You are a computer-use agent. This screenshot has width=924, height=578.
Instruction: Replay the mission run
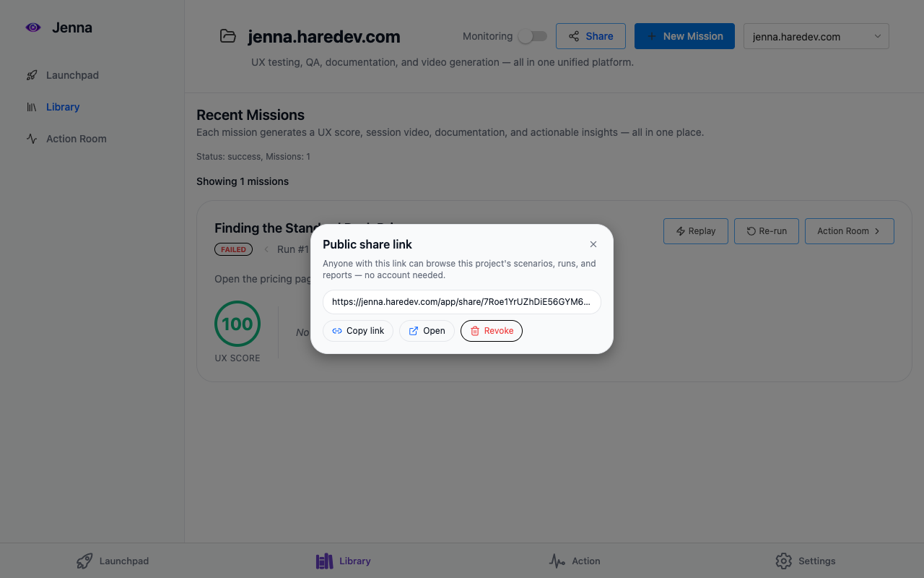(x=696, y=231)
